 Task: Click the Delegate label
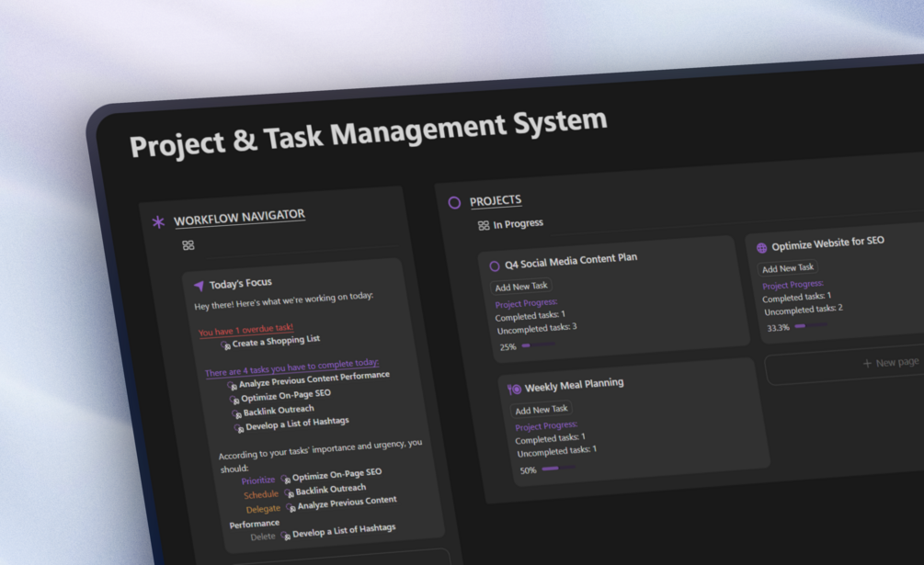click(x=263, y=509)
